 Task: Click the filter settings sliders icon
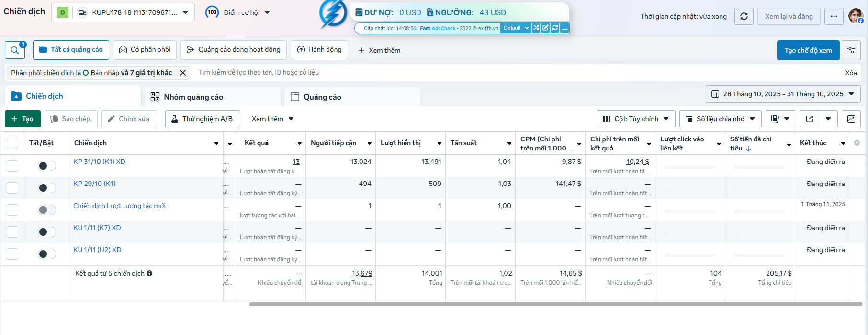(851, 50)
